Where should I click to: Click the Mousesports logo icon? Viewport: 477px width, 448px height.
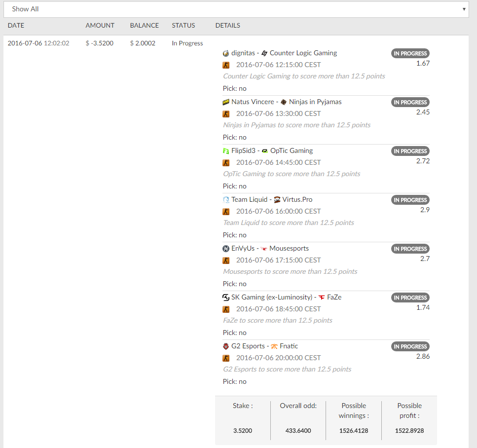coord(264,249)
